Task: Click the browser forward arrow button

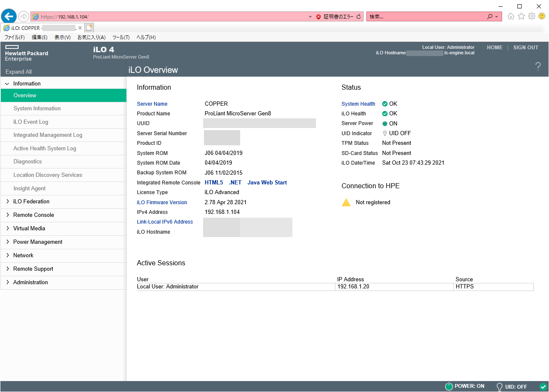Action: click(24, 16)
